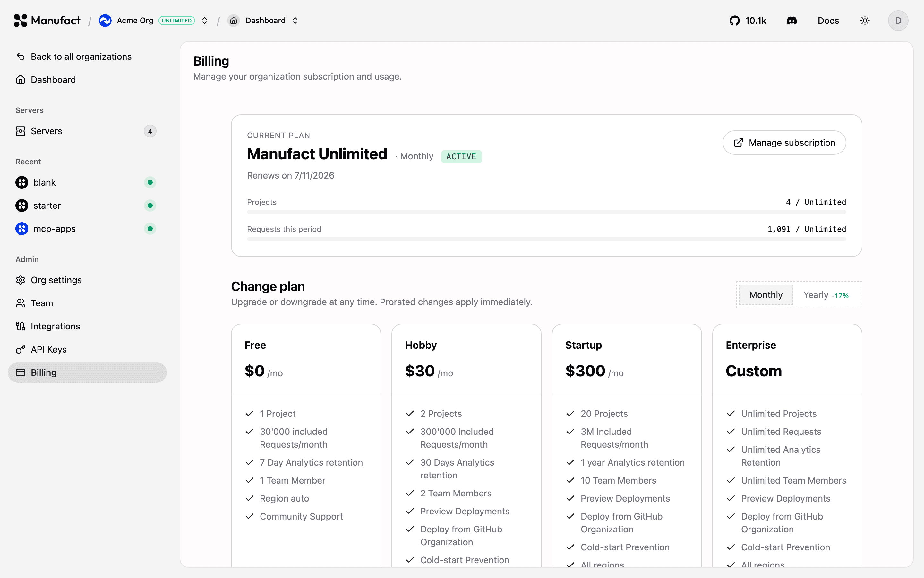
Task: Click the Servers count badge 4
Action: tap(150, 131)
